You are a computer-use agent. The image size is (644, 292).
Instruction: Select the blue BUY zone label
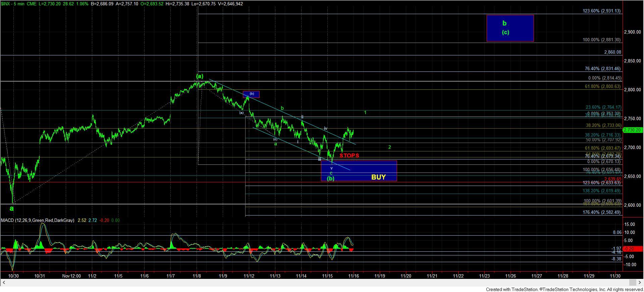pyautogui.click(x=378, y=177)
